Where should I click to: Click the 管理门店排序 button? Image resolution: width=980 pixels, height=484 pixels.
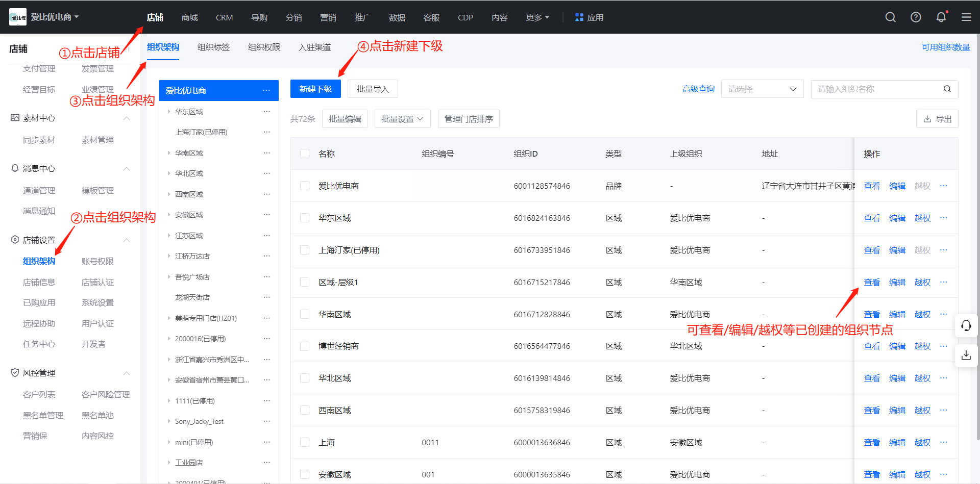[x=469, y=119]
